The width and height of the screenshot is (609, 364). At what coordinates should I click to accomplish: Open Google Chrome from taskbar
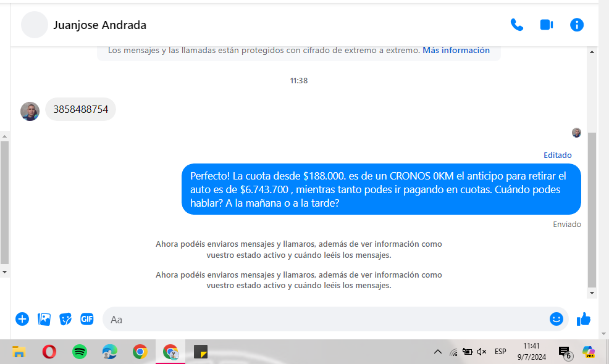[x=140, y=352]
